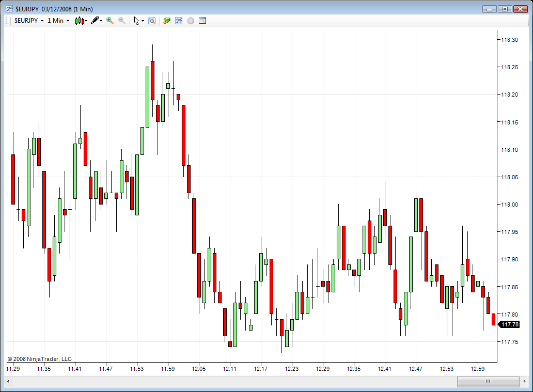This screenshot has height=392, width=533.
Task: Click the 117.78 current price marker
Action: pyautogui.click(x=509, y=324)
